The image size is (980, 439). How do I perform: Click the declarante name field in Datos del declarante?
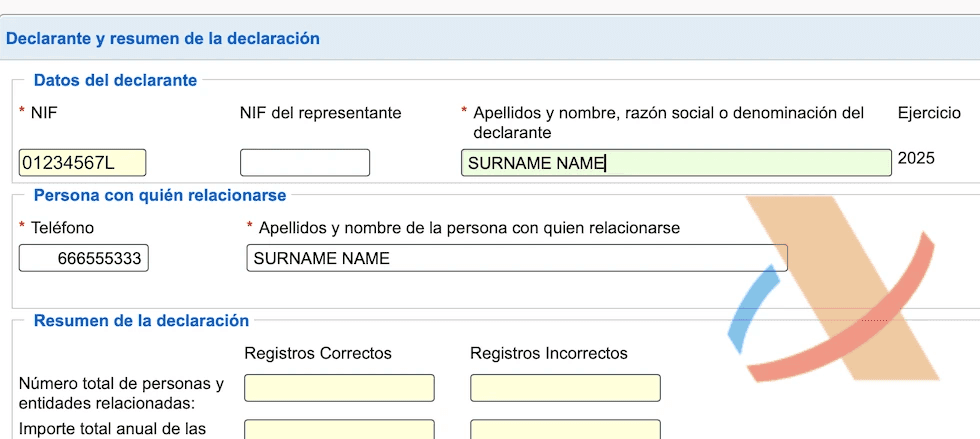pos(676,163)
